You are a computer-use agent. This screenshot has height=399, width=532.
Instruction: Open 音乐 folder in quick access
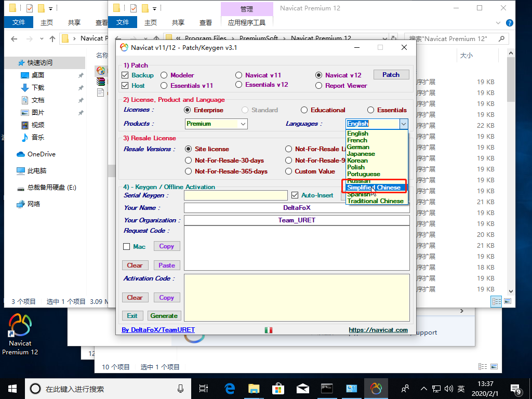pyautogui.click(x=33, y=137)
